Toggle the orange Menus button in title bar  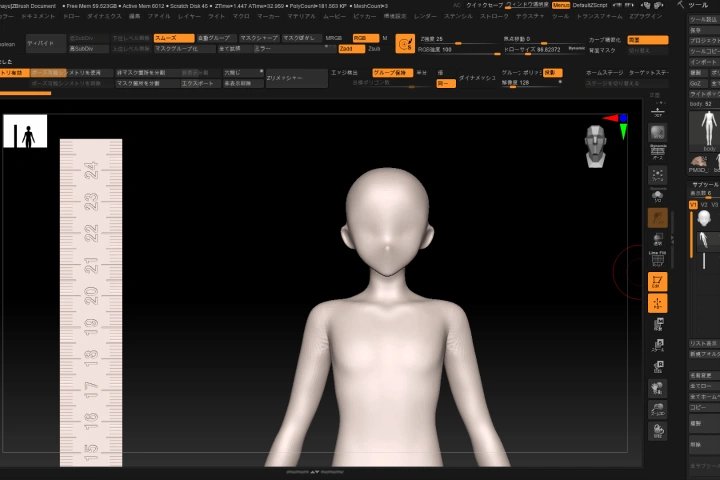[x=561, y=5]
